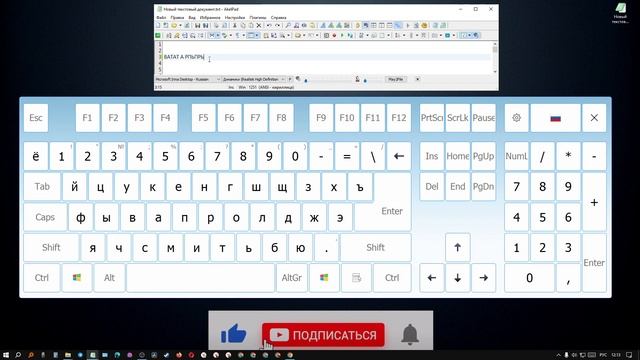The width and height of the screenshot is (640, 360).
Task: Toggle the AltGr key
Action: pos(291,278)
